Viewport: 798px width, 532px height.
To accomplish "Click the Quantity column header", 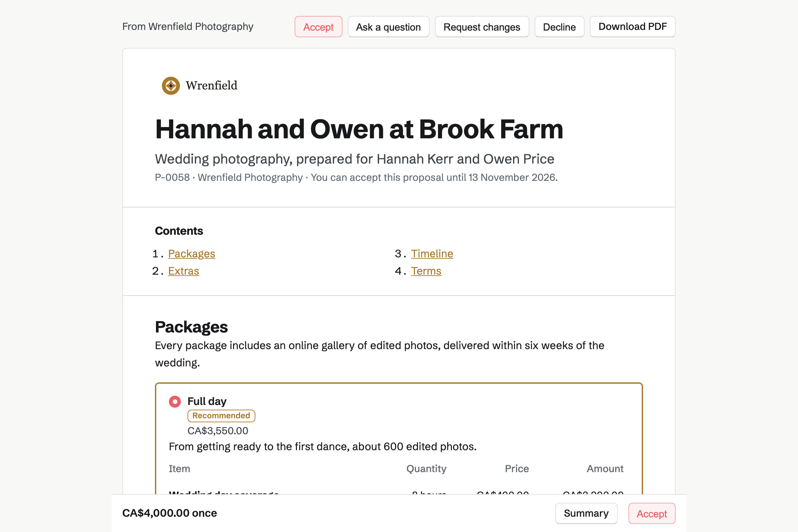I will click(426, 468).
